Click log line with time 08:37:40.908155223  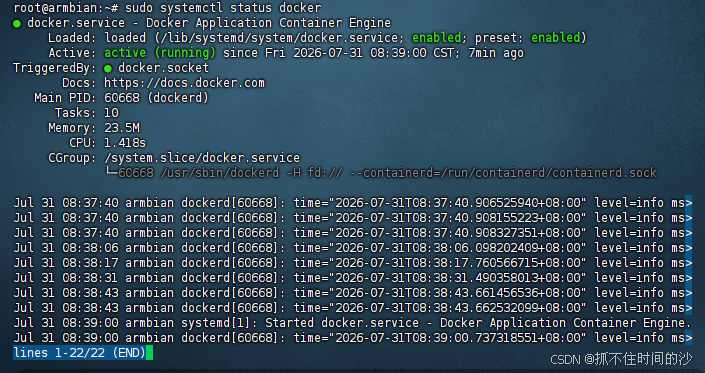[x=352, y=218]
